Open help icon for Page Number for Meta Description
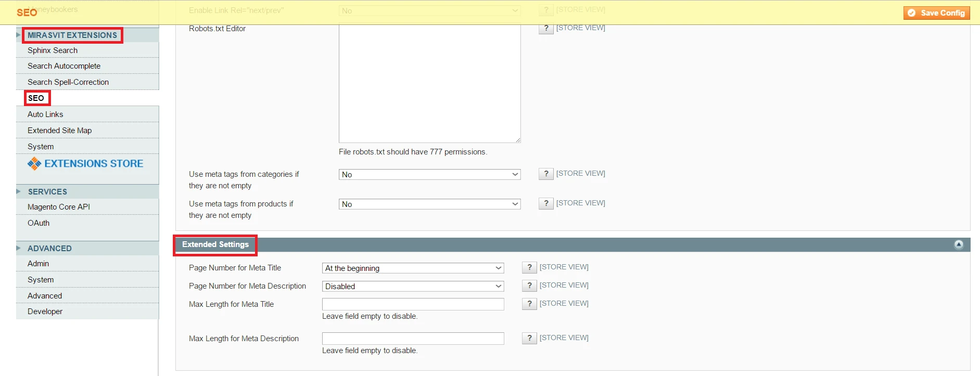This screenshot has width=980, height=376. [x=529, y=286]
